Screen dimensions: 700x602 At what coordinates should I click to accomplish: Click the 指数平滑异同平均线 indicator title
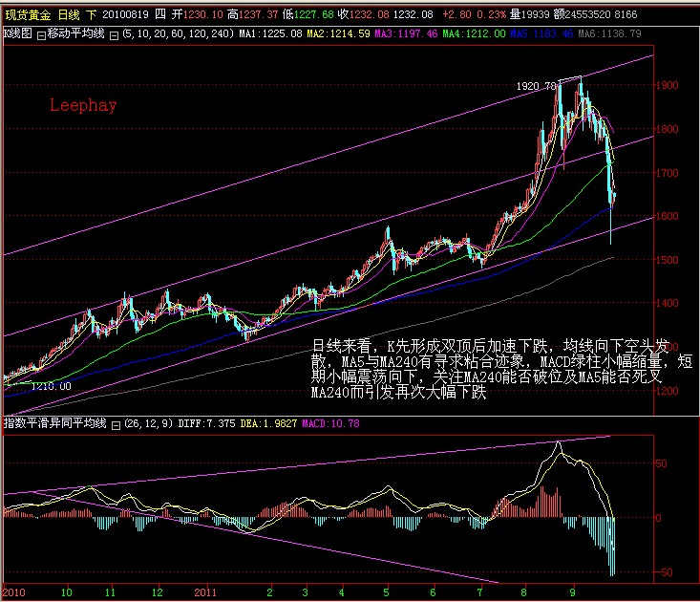tap(55, 423)
